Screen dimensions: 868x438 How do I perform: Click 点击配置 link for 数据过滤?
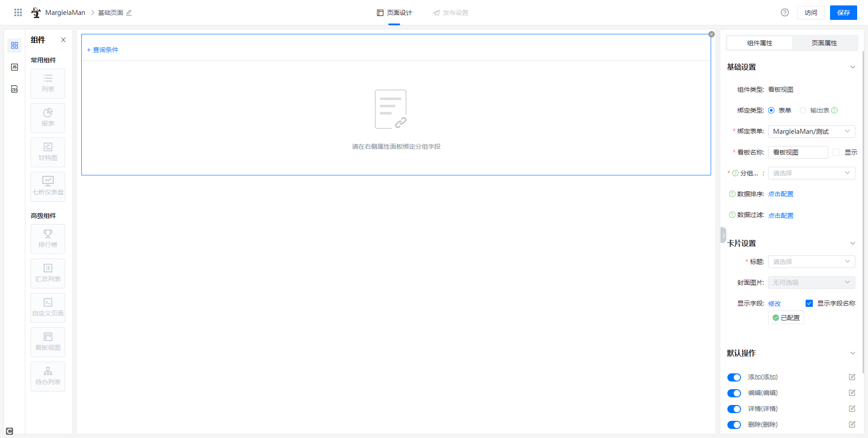click(781, 216)
